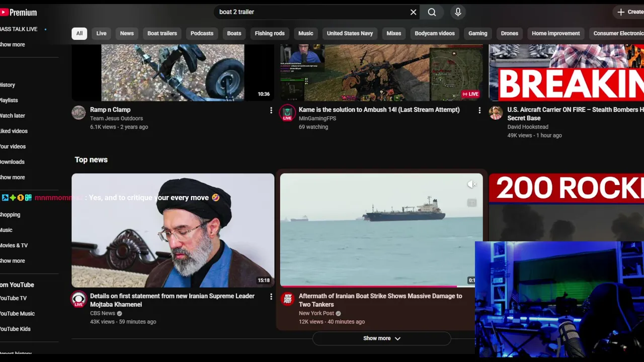Open tanker ship video preview thumbnail
The width and height of the screenshot is (644, 362).
(x=381, y=230)
